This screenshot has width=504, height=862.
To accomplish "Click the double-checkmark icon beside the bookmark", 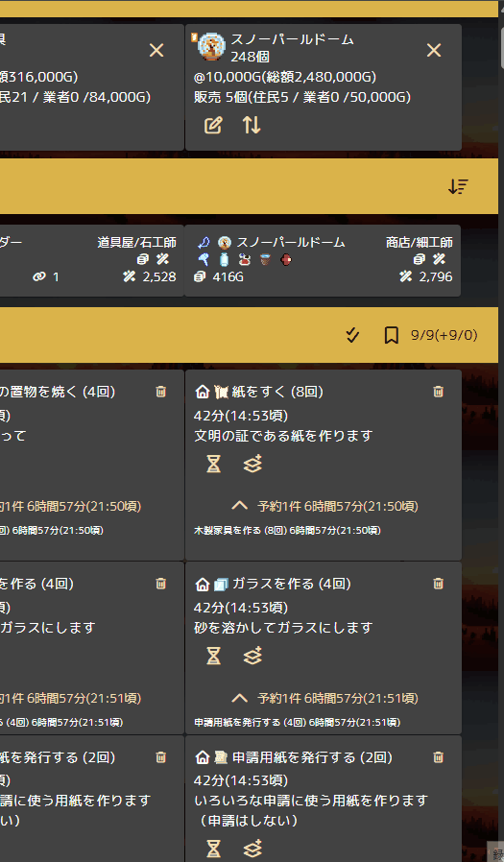I will point(352,335).
